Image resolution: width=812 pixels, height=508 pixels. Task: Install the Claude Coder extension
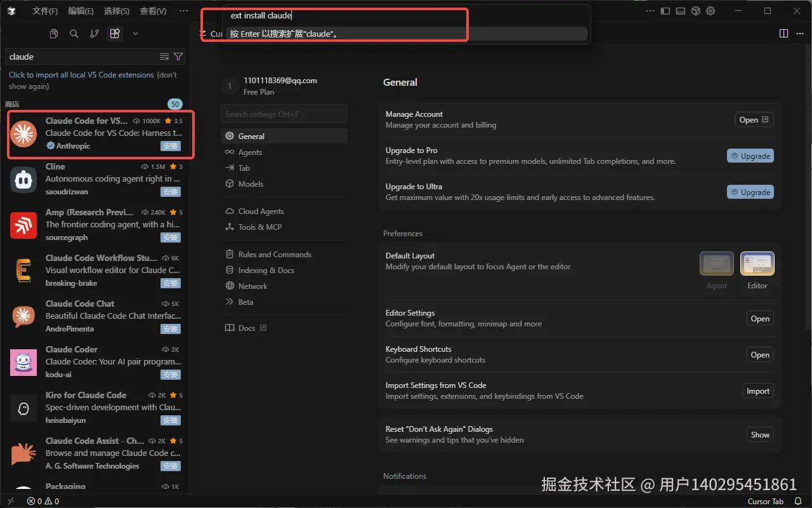pos(171,375)
